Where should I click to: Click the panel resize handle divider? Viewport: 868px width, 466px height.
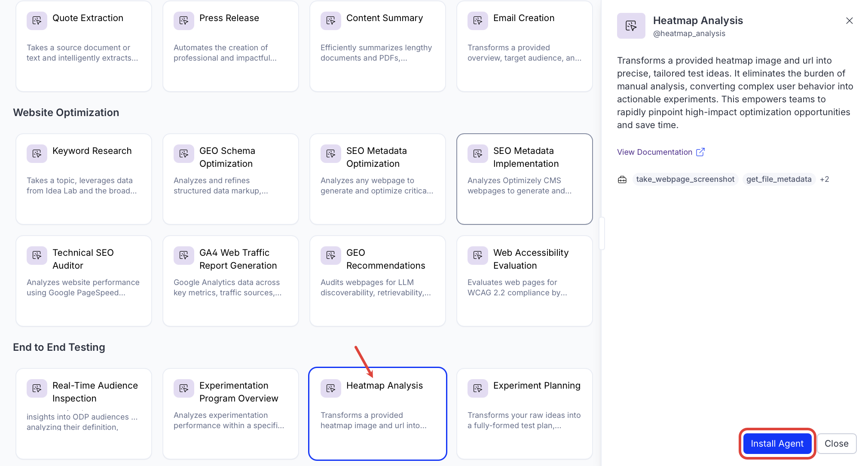pyautogui.click(x=602, y=233)
